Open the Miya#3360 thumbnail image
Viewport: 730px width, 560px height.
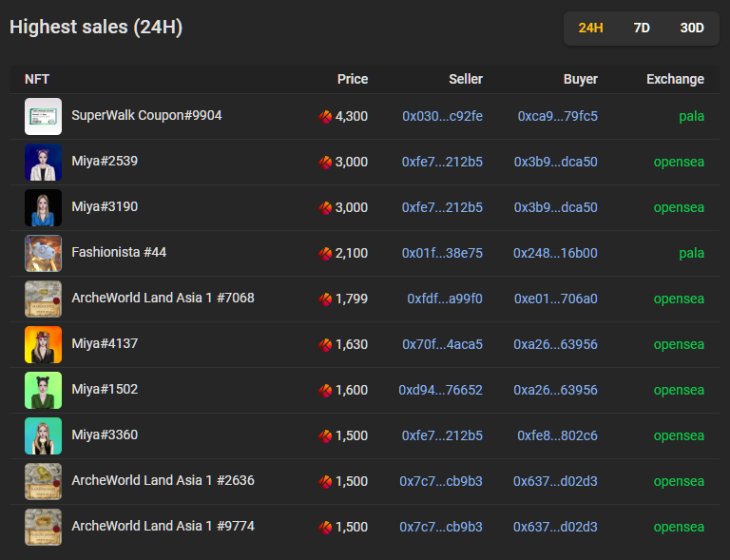tap(44, 435)
